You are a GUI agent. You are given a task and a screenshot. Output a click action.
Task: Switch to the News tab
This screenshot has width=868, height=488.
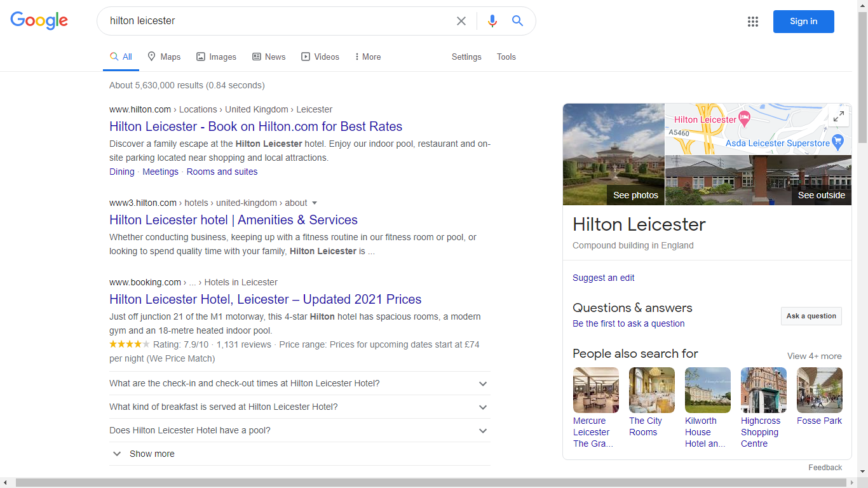269,57
